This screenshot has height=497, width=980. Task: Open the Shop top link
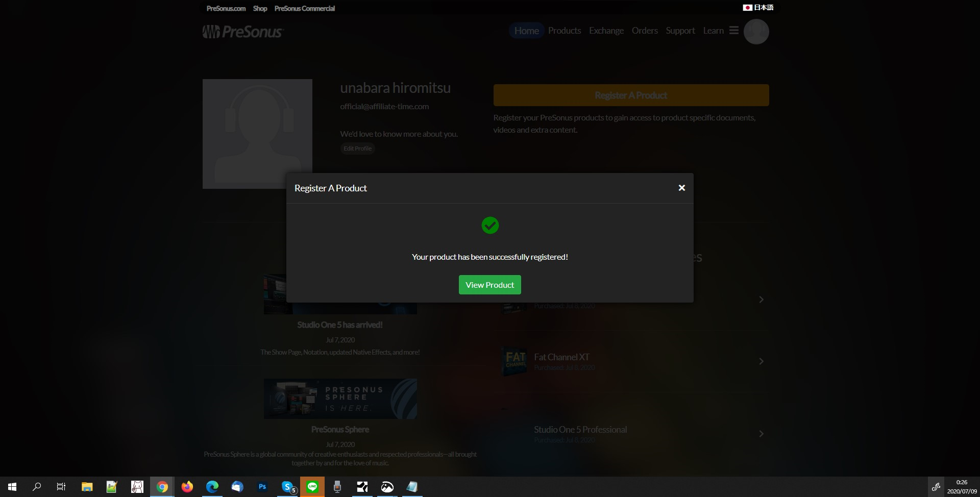pyautogui.click(x=260, y=8)
